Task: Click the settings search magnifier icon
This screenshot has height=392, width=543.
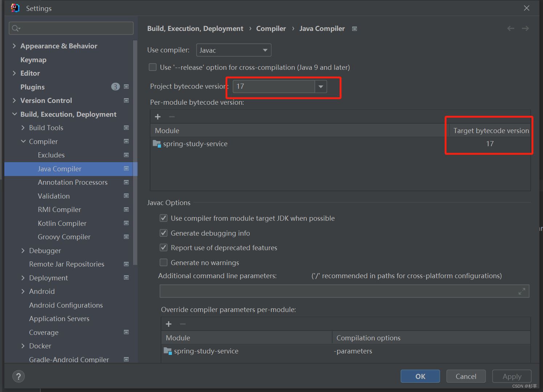Action: (16, 28)
